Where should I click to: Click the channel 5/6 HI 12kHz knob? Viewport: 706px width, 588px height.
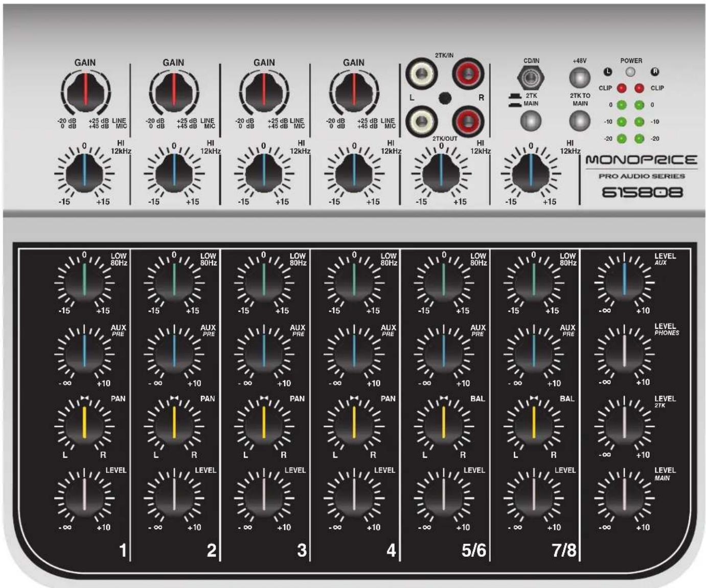click(442, 172)
